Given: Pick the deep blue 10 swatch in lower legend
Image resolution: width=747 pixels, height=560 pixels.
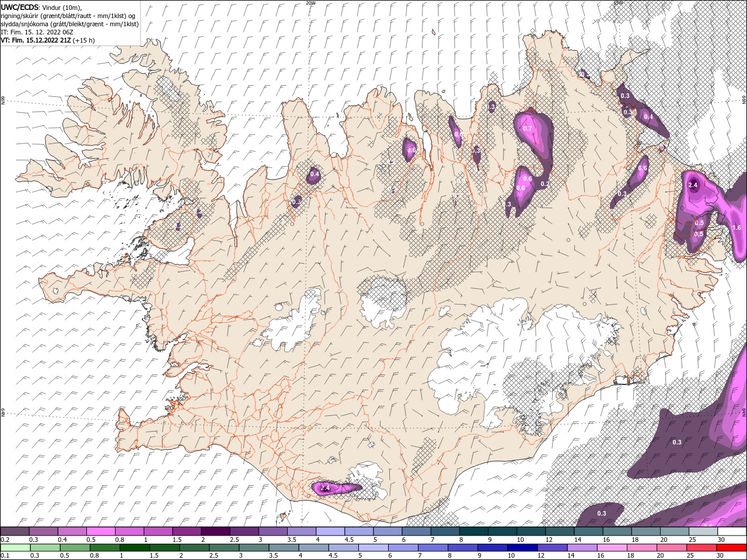Looking at the screenshot, I should (522, 548).
